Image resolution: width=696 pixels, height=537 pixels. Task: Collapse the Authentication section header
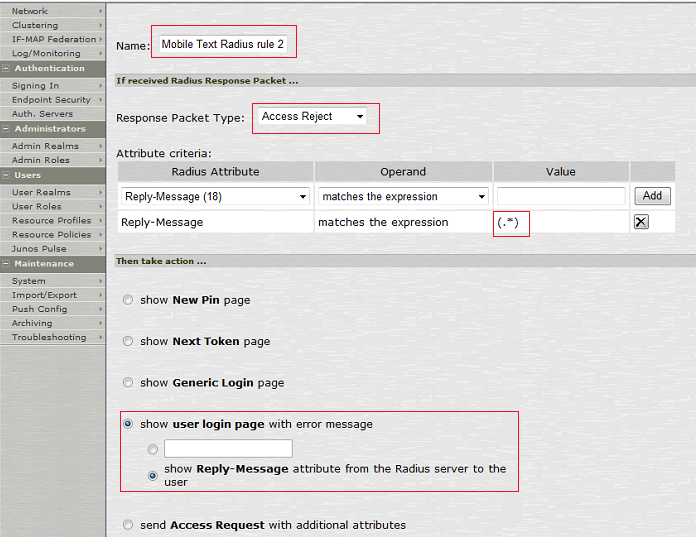pyautogui.click(x=6, y=69)
